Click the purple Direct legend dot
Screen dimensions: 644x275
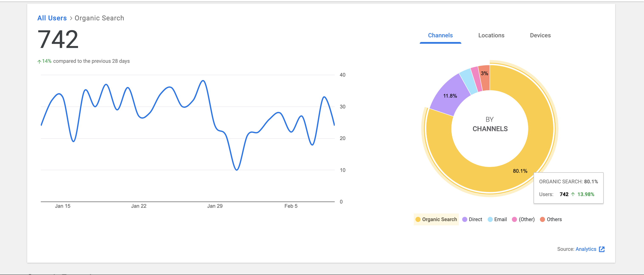tap(465, 219)
